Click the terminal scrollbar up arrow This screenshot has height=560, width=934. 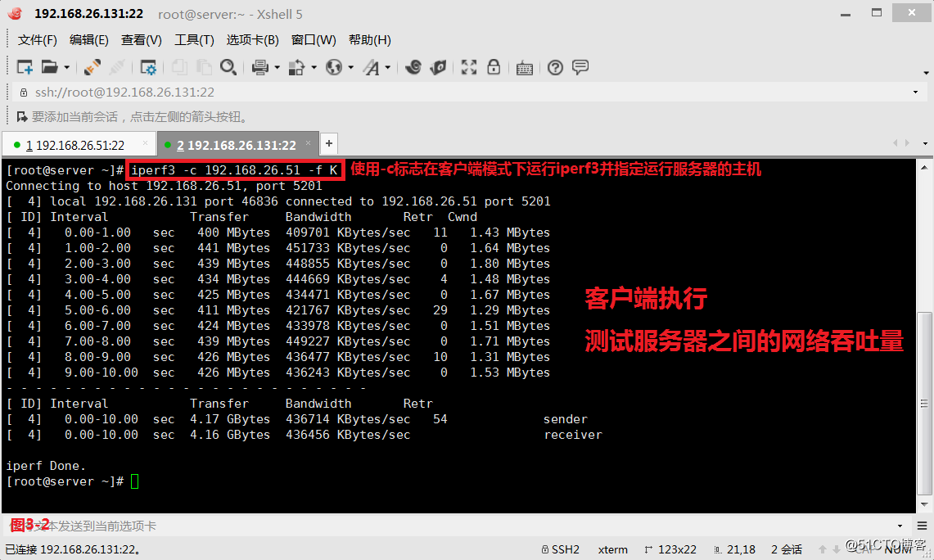[x=924, y=167]
